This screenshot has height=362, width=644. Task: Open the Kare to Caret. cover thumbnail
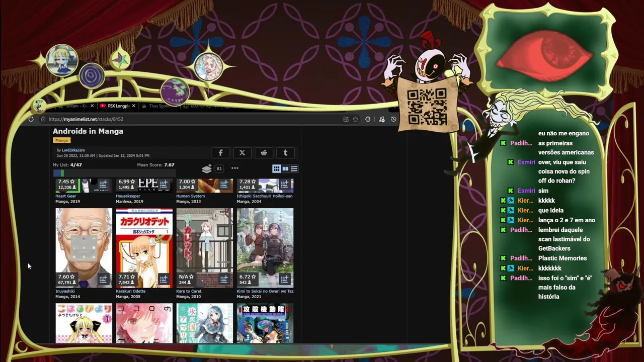[x=204, y=248]
